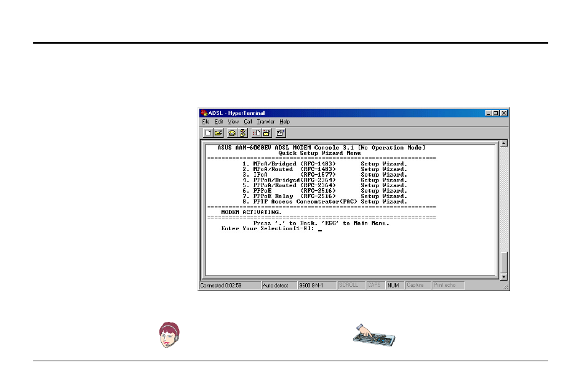This screenshot has width=587, height=392.
Task: Open the Call menu
Action: click(x=248, y=122)
